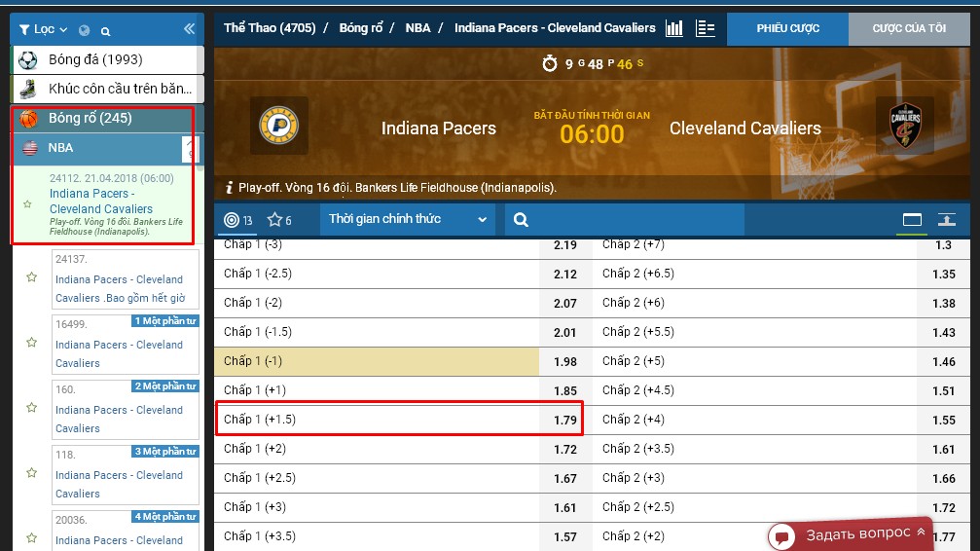The image size is (980, 551).
Task: Favorite event 24137 star
Action: pos(32,277)
